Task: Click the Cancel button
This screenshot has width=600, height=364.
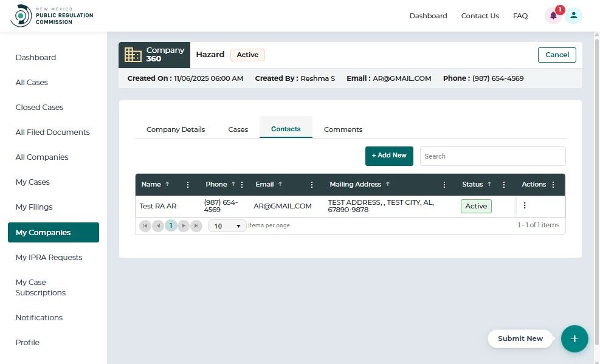Action: pyautogui.click(x=557, y=55)
